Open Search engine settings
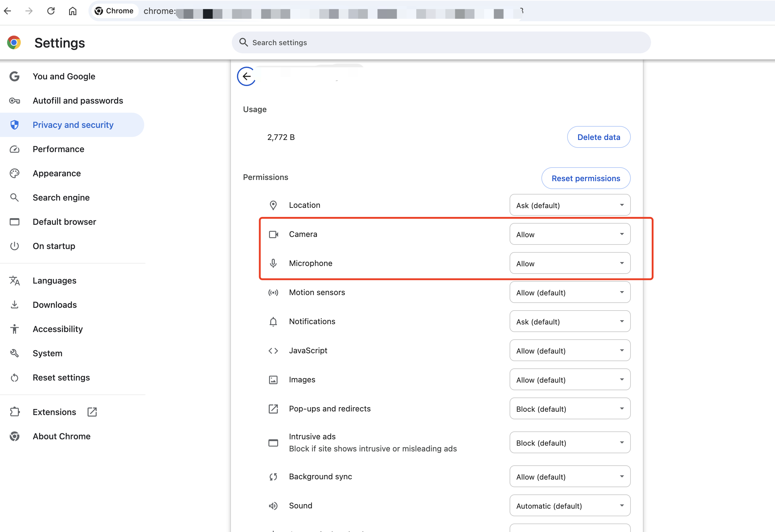775x532 pixels. point(61,198)
